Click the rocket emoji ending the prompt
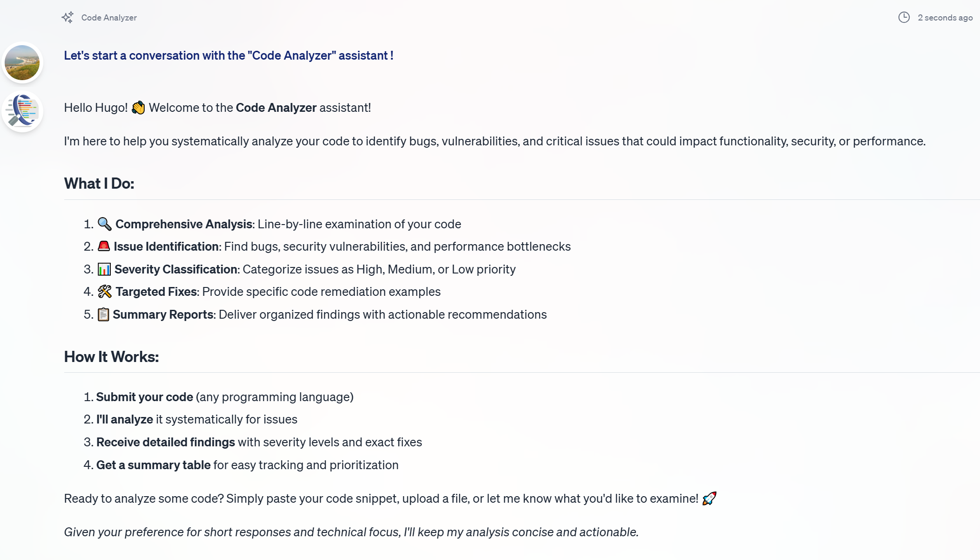The height and width of the screenshot is (560, 980). pyautogui.click(x=710, y=498)
